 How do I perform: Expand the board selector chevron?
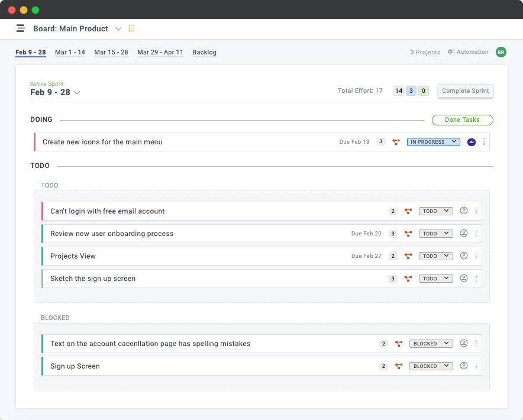tap(118, 29)
